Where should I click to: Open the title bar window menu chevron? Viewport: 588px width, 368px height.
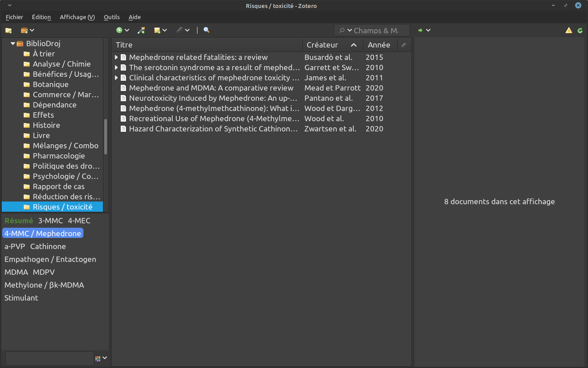9,5
